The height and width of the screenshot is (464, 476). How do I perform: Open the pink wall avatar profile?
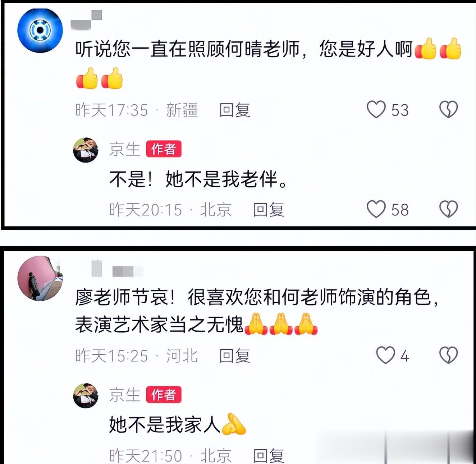(x=40, y=278)
